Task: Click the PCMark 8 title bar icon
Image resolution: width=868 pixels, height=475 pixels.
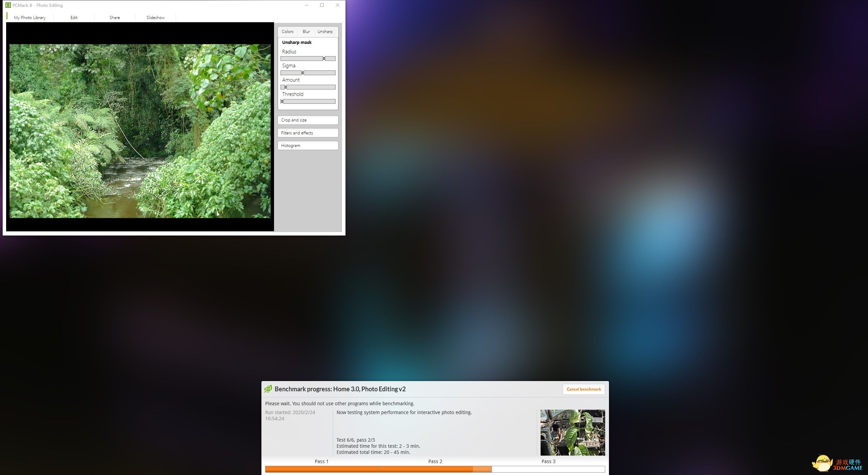Action: pyautogui.click(x=8, y=5)
